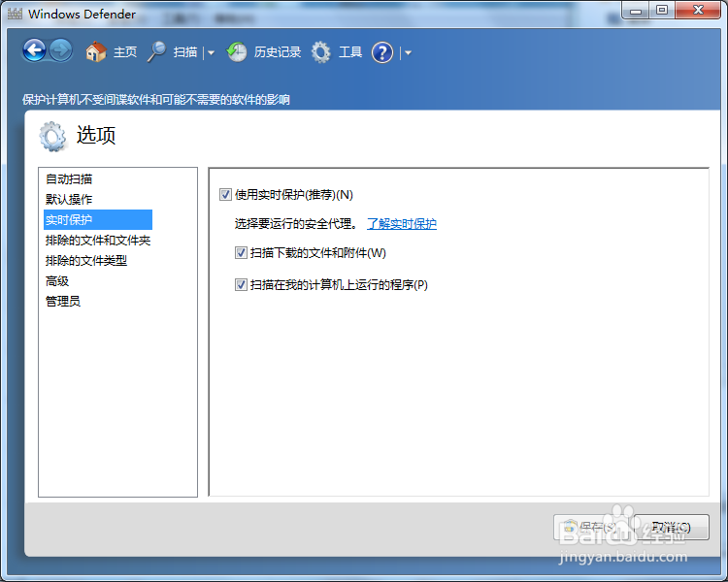Toggle 使用实时保护(推荐) checkbox
Viewport: 728px width, 582px height.
click(x=225, y=194)
